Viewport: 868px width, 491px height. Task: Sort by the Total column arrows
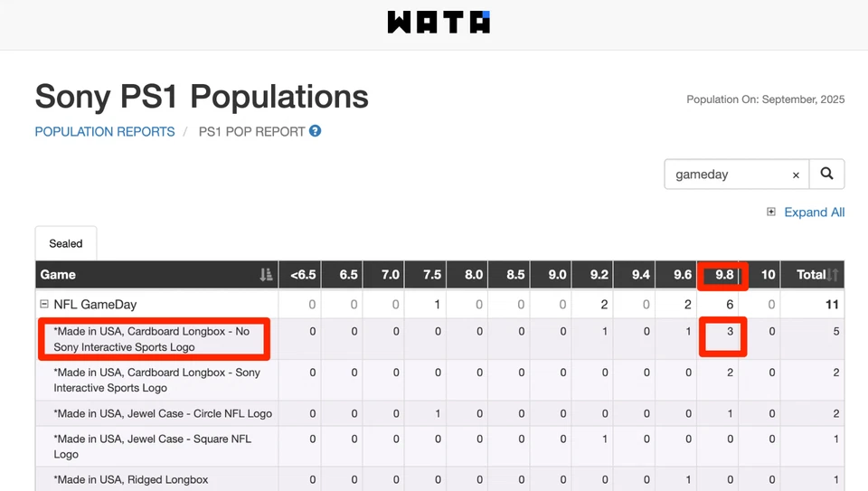click(834, 275)
